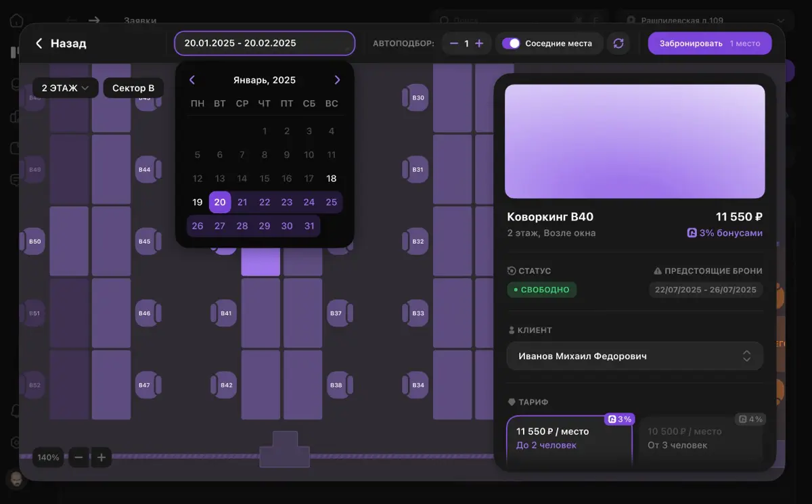Click the highlighted selected desk on the map
The width and height of the screenshot is (812, 504).
[261, 260]
